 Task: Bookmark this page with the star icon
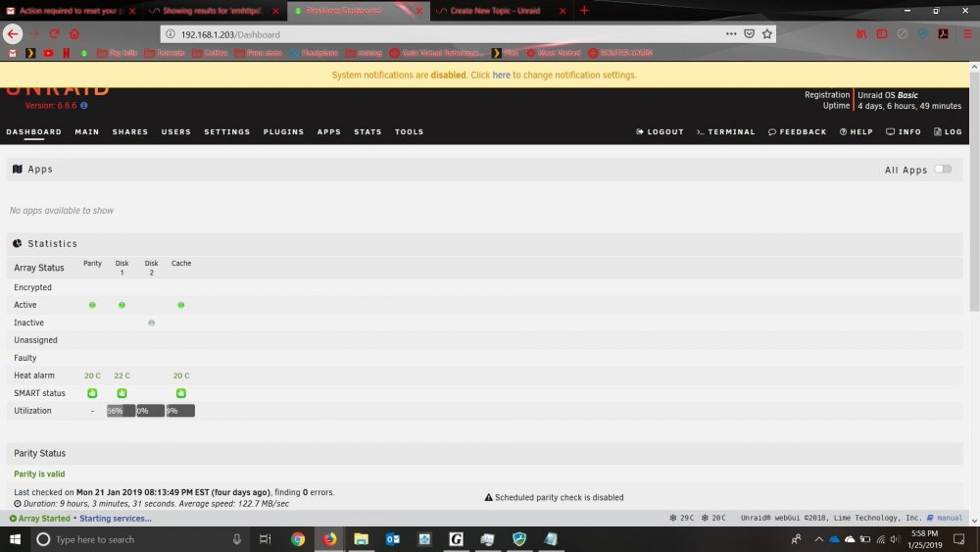pos(767,33)
